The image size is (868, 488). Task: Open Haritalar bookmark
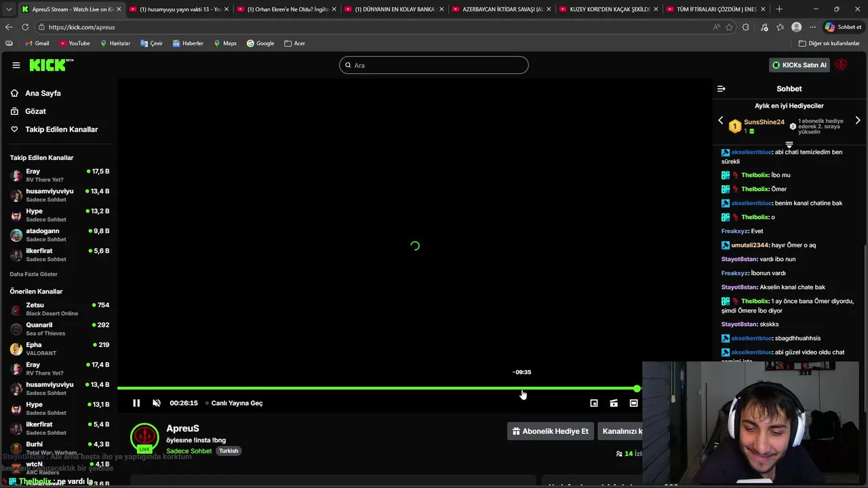pos(115,43)
